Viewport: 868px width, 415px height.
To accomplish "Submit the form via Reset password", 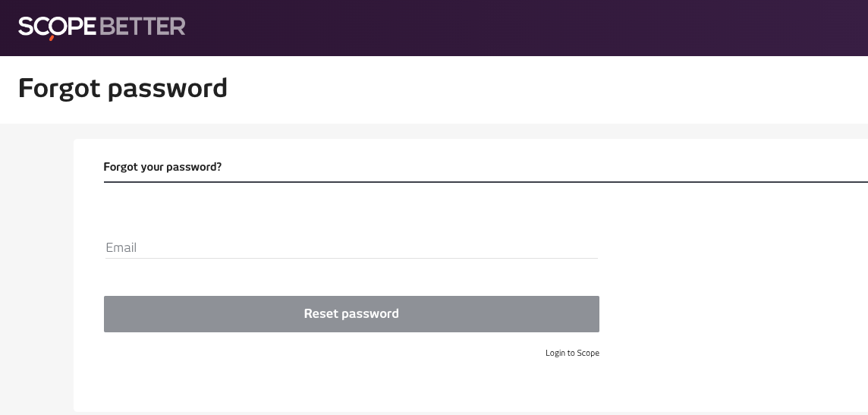I will click(351, 314).
